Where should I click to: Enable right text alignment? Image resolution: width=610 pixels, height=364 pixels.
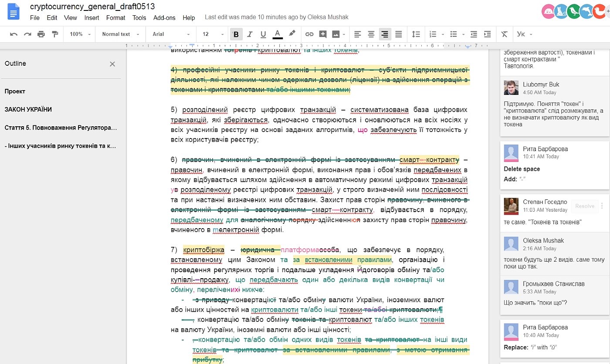pos(385,34)
